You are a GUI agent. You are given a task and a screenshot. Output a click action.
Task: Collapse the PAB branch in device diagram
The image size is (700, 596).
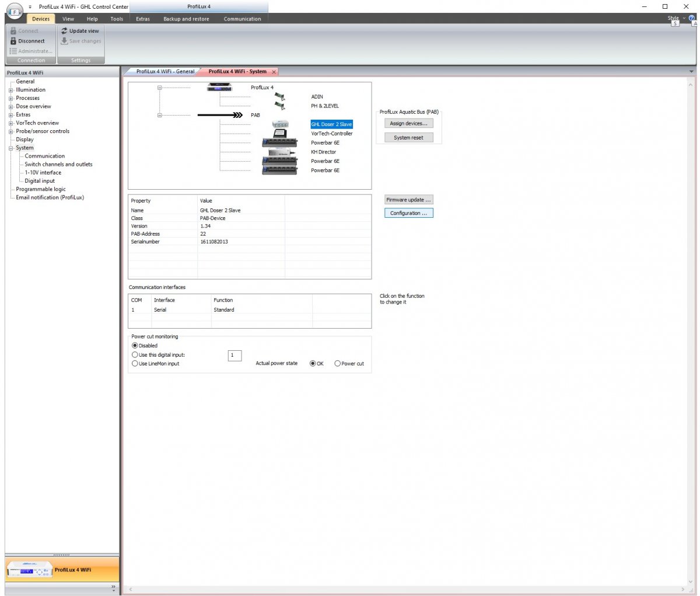pyautogui.click(x=159, y=115)
